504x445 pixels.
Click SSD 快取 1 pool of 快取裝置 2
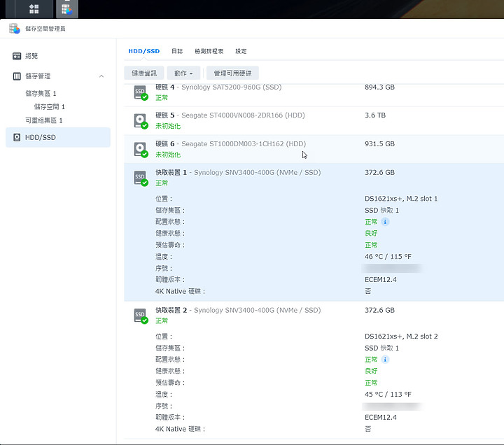point(382,348)
